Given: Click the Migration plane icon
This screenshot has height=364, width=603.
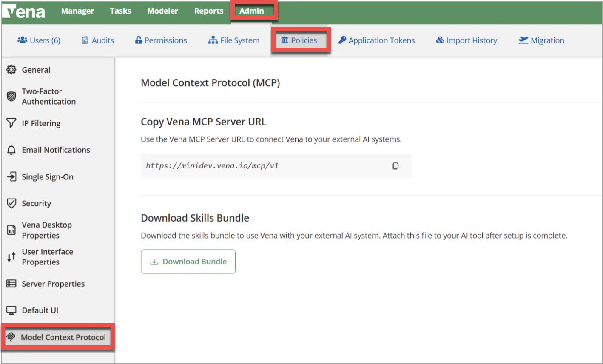Looking at the screenshot, I should click(x=523, y=40).
